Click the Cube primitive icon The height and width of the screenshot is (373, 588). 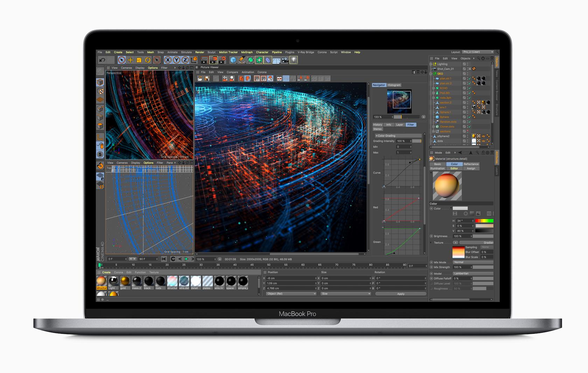click(x=233, y=60)
